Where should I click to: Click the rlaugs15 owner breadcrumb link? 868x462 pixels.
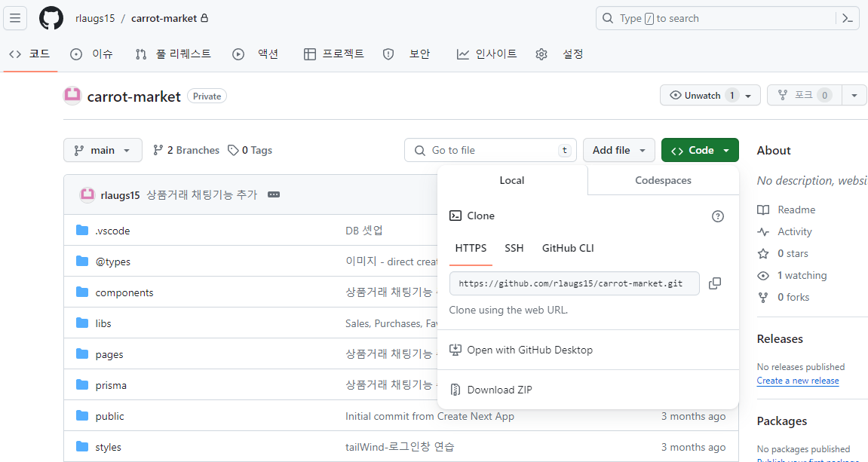(x=95, y=18)
